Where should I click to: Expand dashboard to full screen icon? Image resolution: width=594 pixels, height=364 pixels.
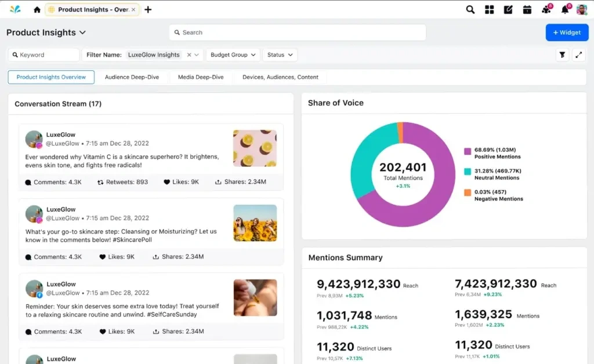578,55
